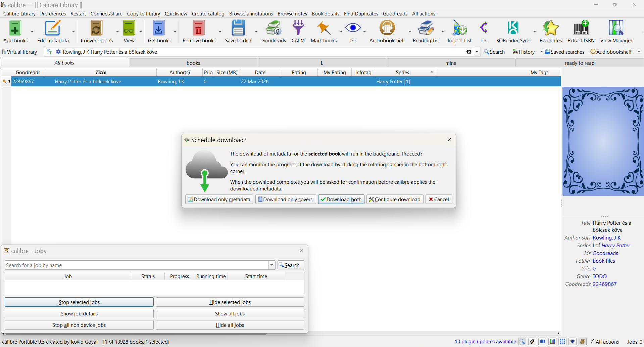Toggle the search bar magnifier in status bar

pyautogui.click(x=522, y=342)
